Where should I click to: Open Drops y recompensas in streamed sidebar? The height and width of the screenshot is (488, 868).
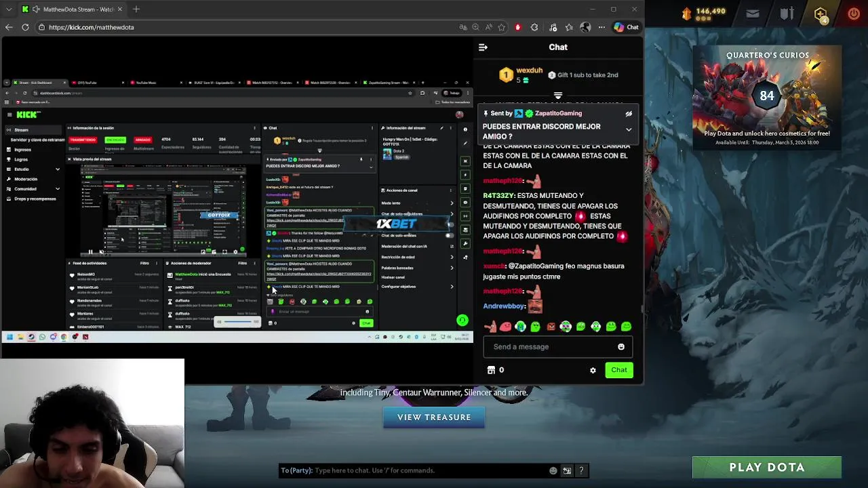coord(35,199)
